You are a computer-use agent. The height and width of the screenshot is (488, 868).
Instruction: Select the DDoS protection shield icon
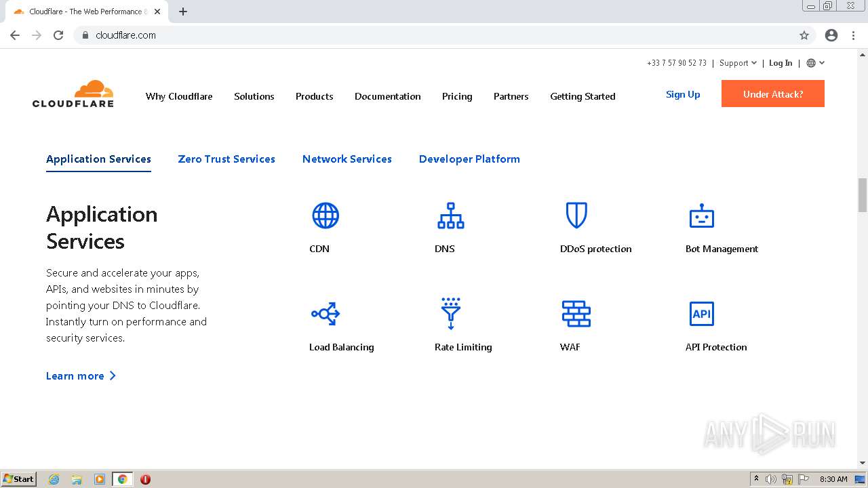(576, 216)
